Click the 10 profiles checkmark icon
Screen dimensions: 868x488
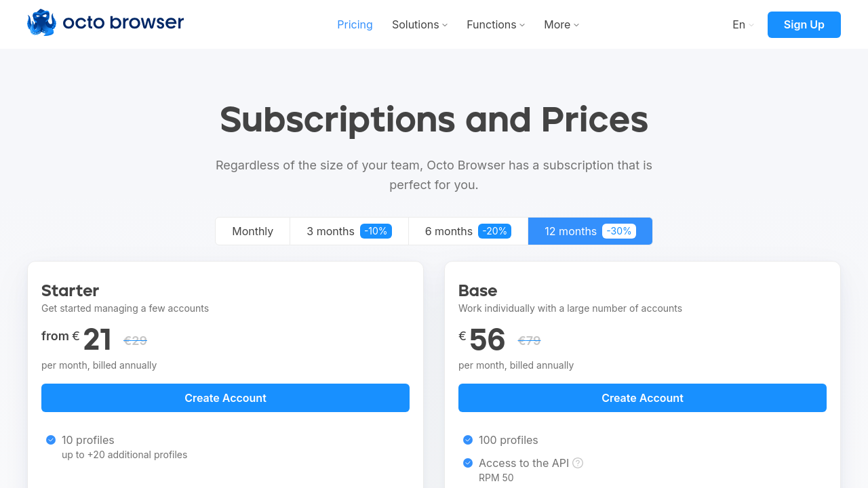coord(51,440)
